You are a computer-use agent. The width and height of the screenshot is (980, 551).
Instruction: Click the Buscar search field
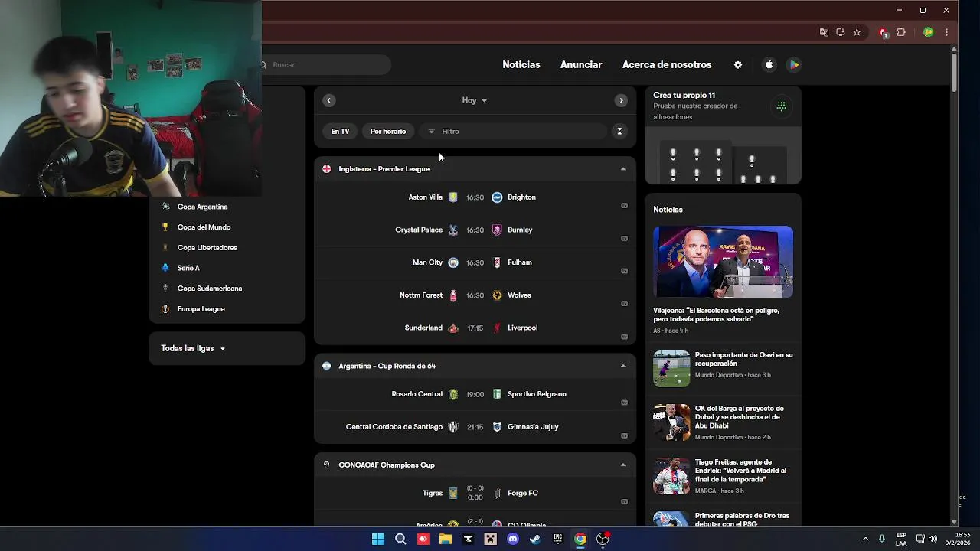pyautogui.click(x=325, y=65)
